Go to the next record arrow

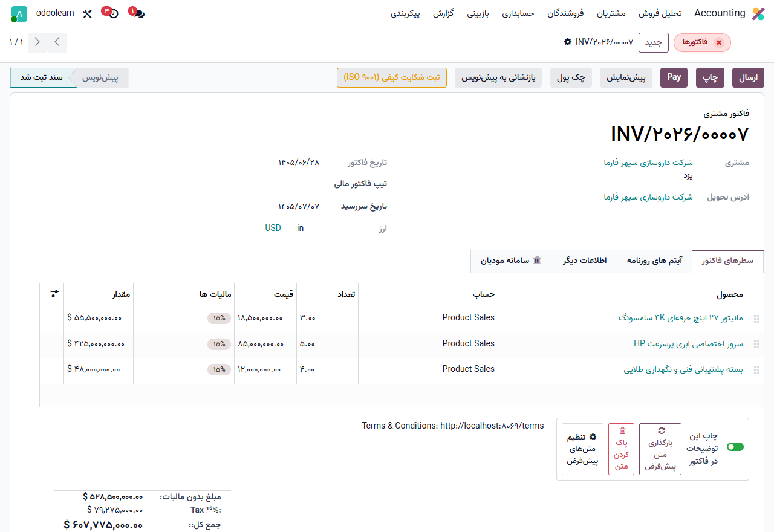[57, 42]
